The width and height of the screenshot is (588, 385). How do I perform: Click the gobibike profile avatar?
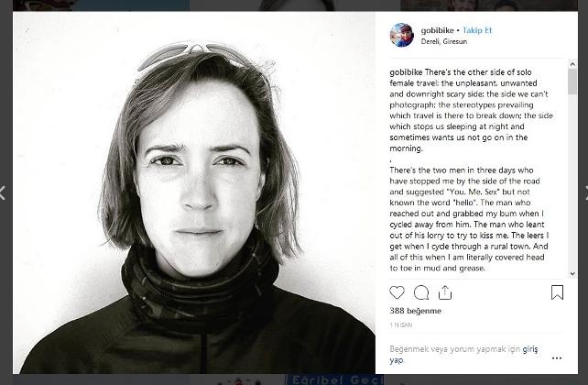pyautogui.click(x=401, y=35)
